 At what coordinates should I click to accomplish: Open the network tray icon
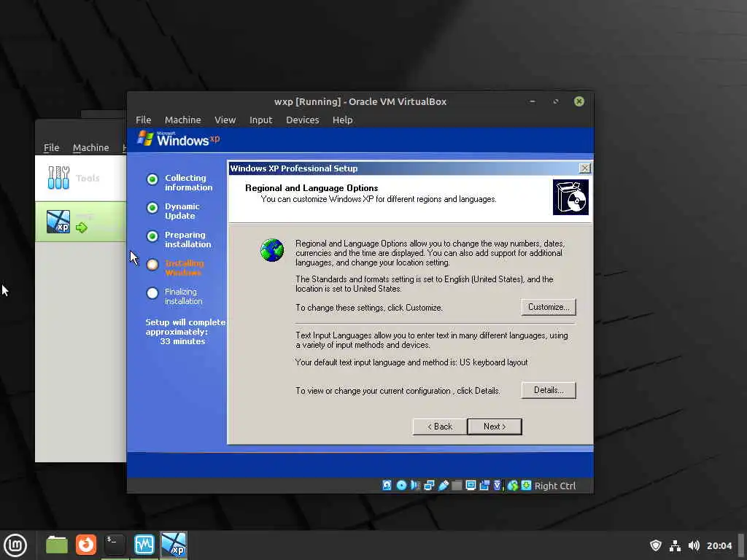(675, 545)
